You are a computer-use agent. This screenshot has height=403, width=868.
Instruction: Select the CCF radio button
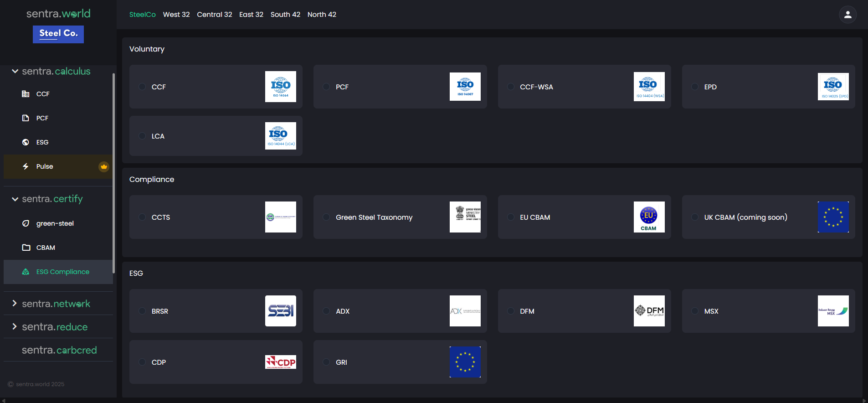click(x=142, y=87)
